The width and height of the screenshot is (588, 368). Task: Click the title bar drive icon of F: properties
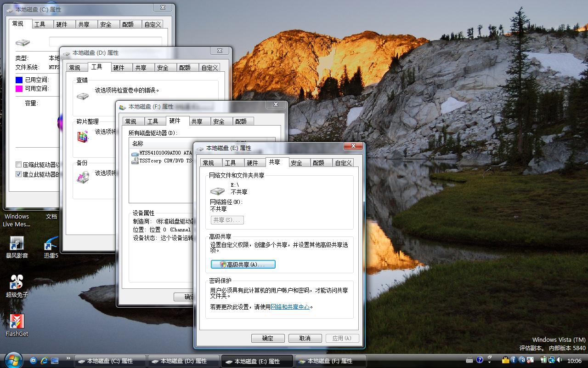pos(122,107)
